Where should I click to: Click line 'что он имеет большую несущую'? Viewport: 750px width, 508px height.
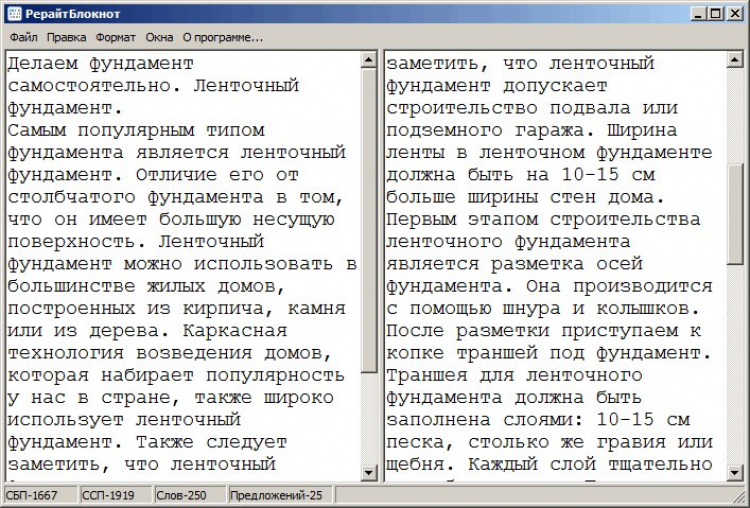171,220
